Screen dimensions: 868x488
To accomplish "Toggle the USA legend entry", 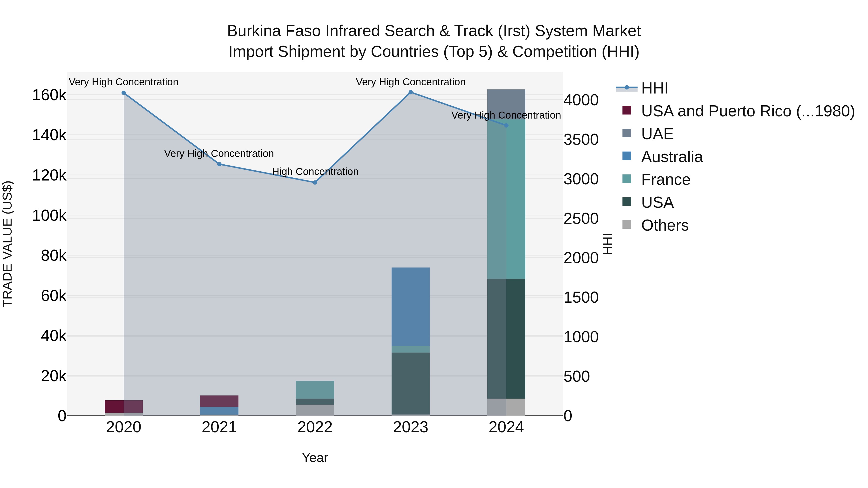I will 648,202.
